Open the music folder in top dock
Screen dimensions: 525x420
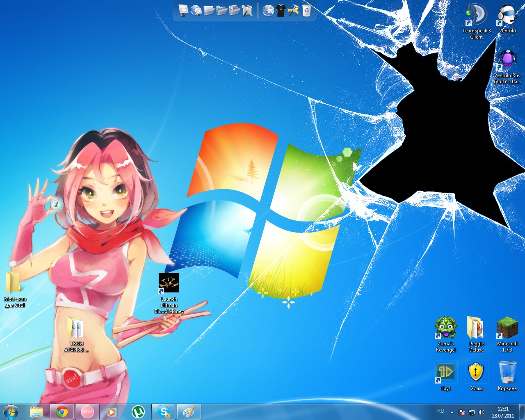[x=221, y=11]
